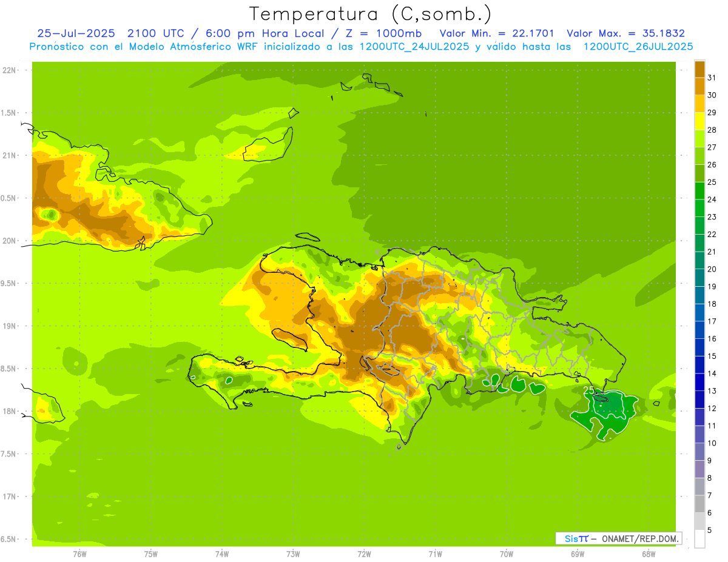Click the longitude label "71W"

coord(435,554)
